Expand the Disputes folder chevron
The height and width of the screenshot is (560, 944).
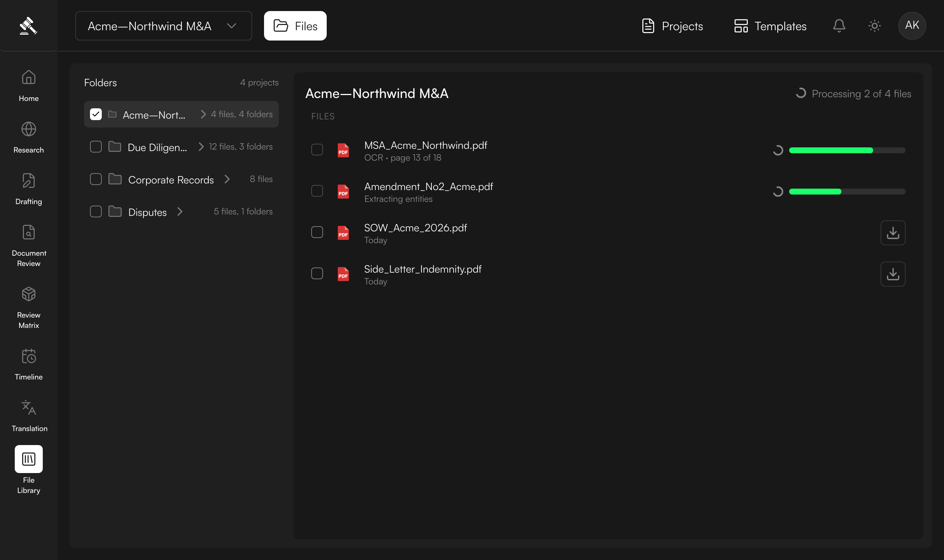click(180, 212)
